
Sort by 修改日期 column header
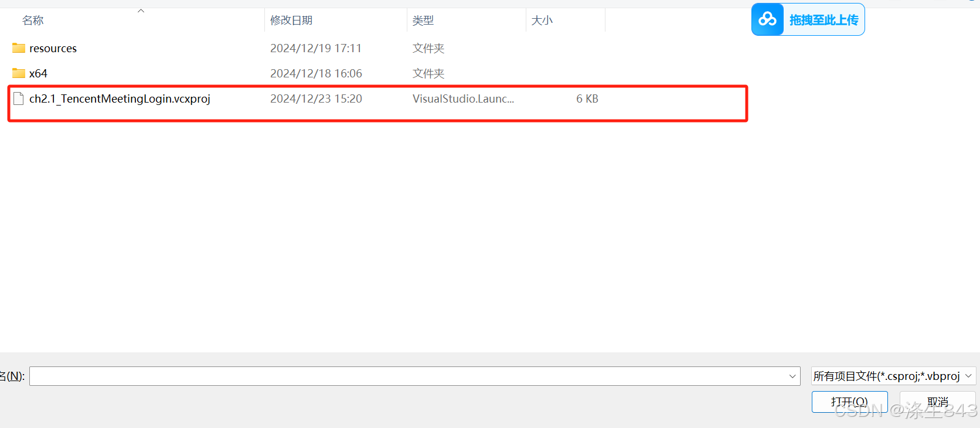291,21
